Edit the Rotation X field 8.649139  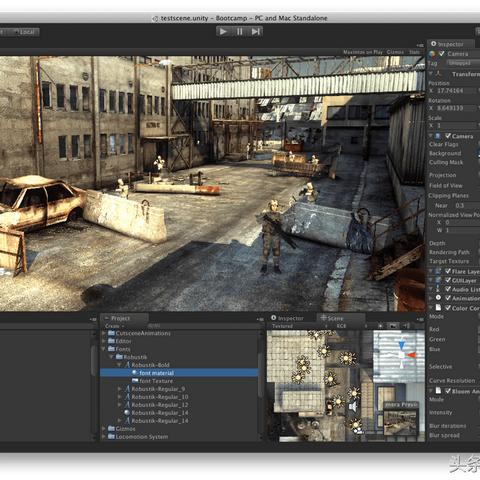coord(457,108)
